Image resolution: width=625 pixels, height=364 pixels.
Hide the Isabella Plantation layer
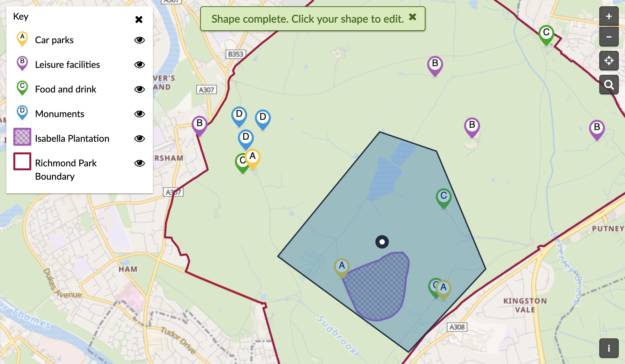pos(139,138)
